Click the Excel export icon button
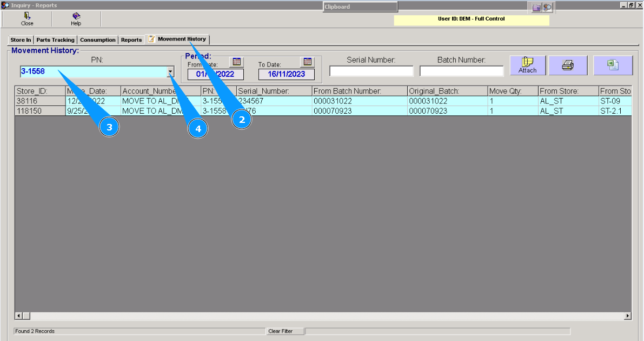This screenshot has width=644, height=341. coord(613,65)
